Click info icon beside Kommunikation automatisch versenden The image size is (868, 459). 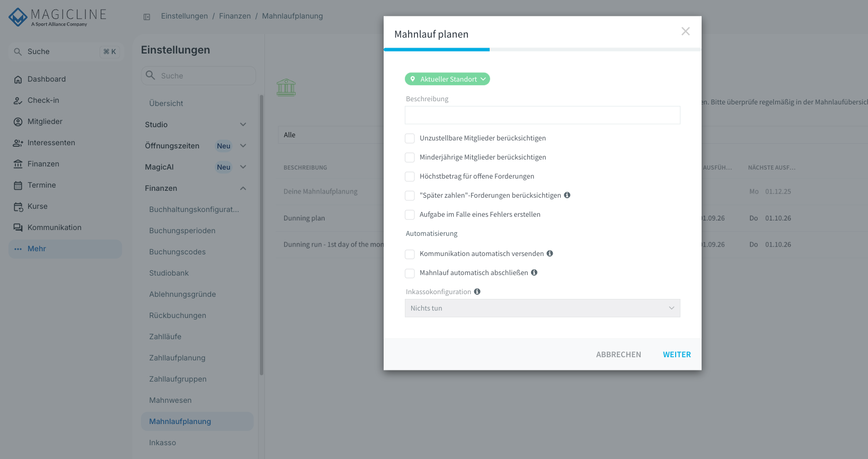pos(550,253)
